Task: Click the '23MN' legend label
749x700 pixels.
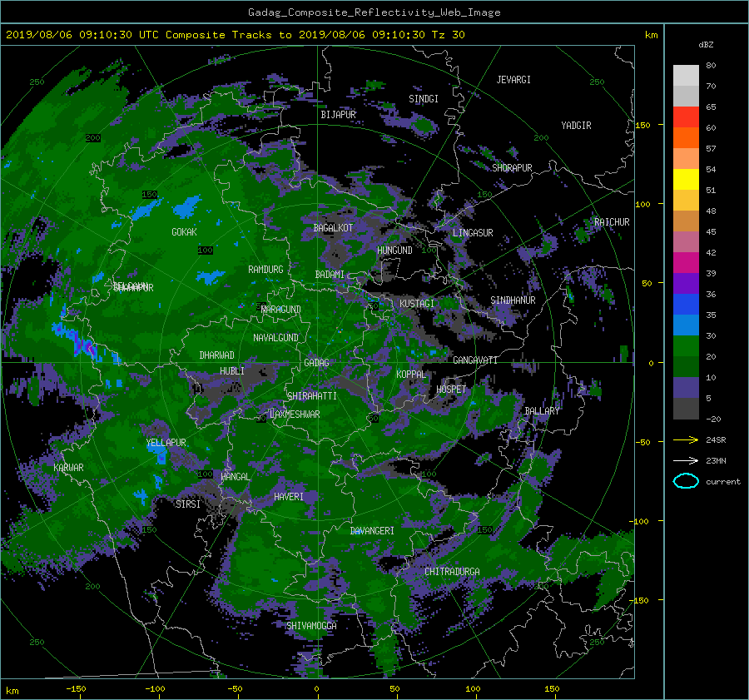Action: point(716,460)
